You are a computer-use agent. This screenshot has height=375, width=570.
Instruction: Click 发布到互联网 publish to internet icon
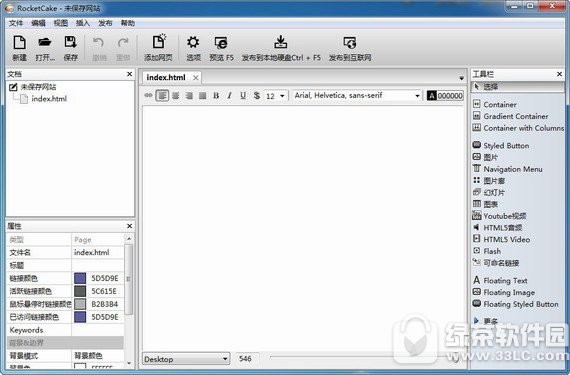350,43
